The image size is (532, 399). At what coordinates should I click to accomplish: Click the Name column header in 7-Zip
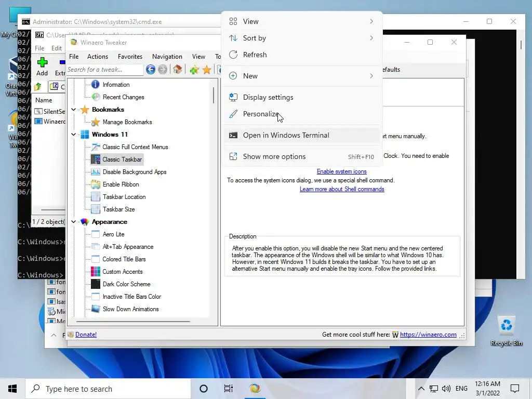tap(44, 100)
